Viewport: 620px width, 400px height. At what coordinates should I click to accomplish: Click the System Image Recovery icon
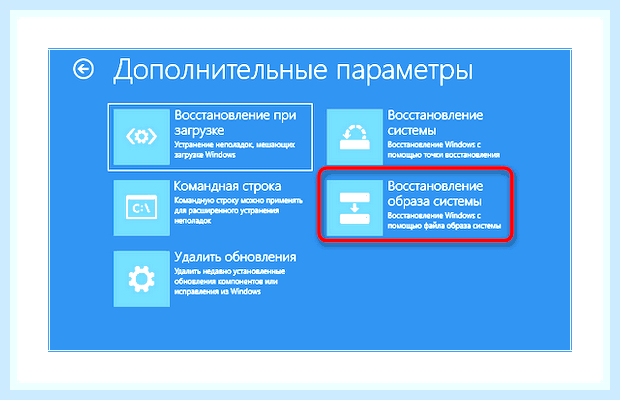(x=355, y=208)
